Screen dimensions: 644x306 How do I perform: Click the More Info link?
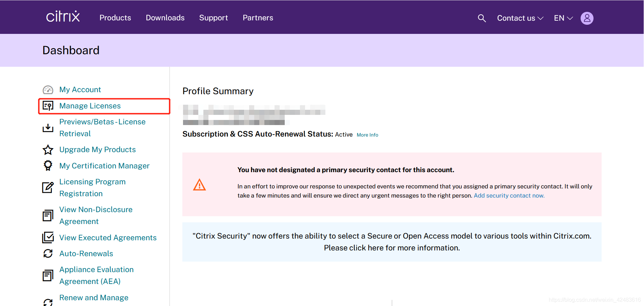[367, 135]
